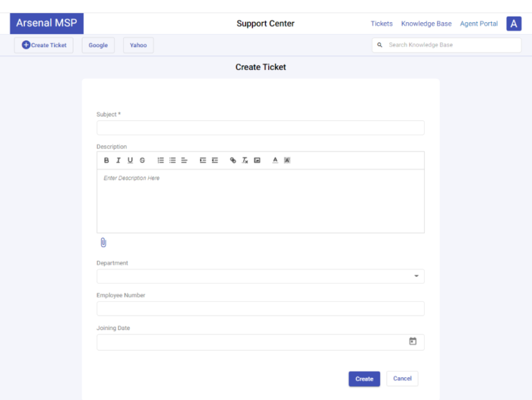Viewport: 532px width, 400px height.
Task: Open the text alignment option
Action: point(184,161)
